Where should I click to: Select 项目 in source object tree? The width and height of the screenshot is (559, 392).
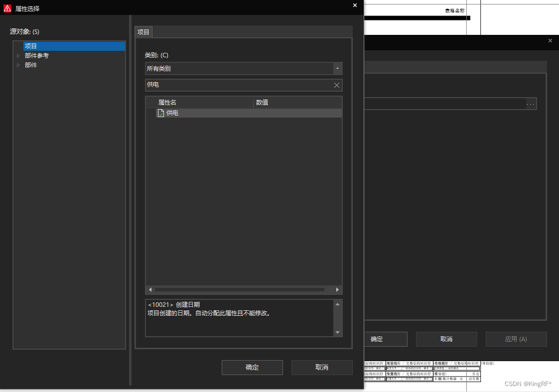(x=31, y=46)
